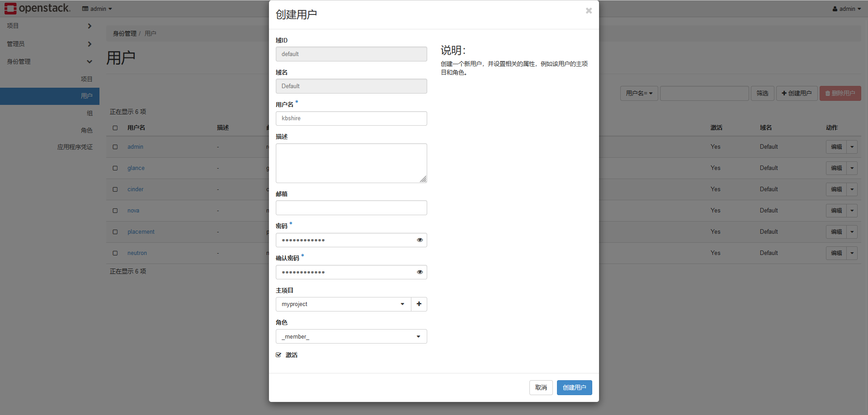Toggle the 激活 checkbox
The image size is (868, 415).
278,355
